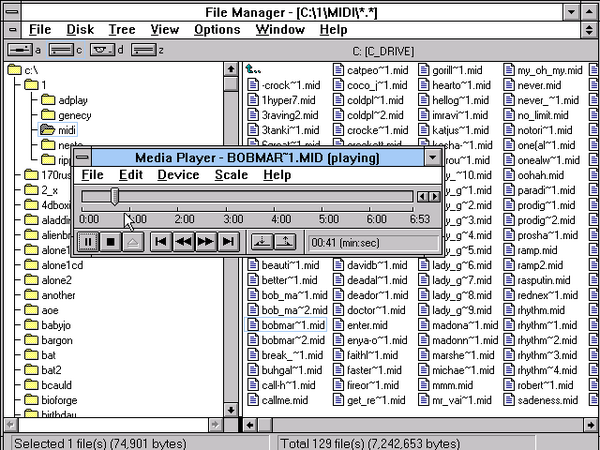The height and width of the screenshot is (450, 600).
Task: Select file bobmar~2.mid
Action: point(286,340)
